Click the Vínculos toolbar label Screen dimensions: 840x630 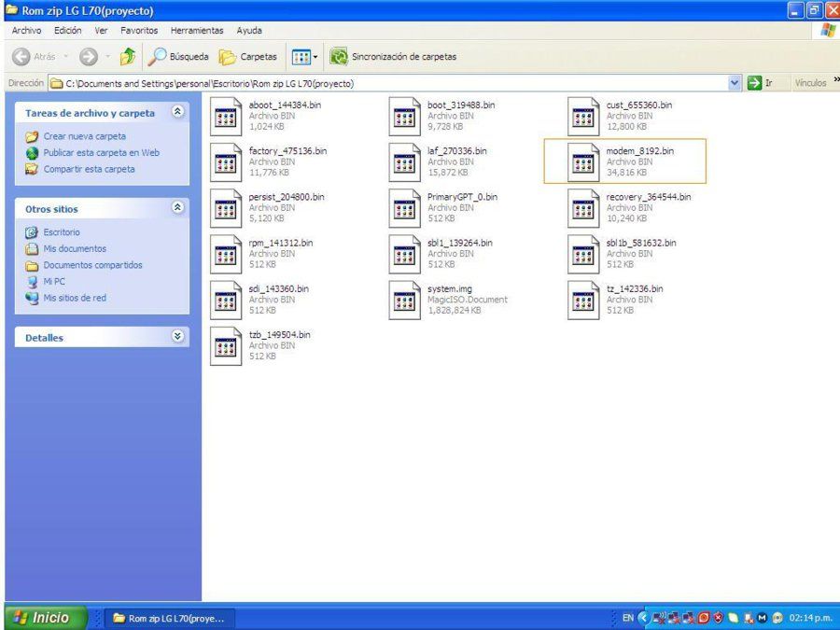[810, 83]
